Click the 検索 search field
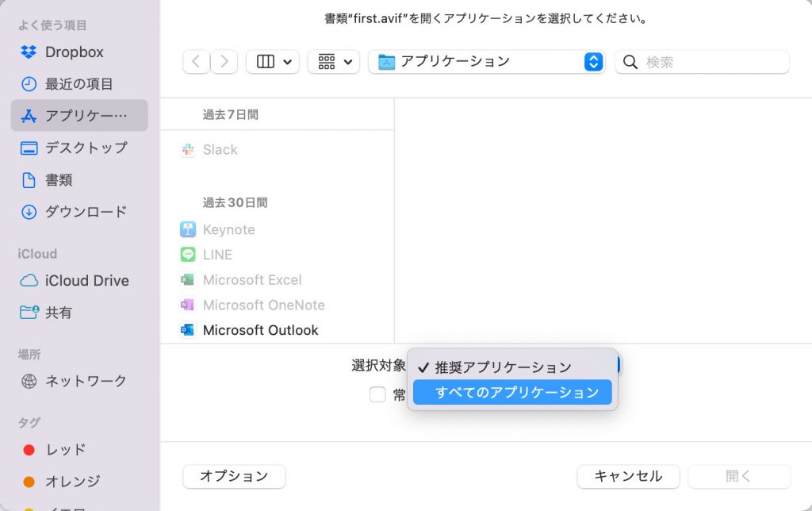 pos(703,62)
